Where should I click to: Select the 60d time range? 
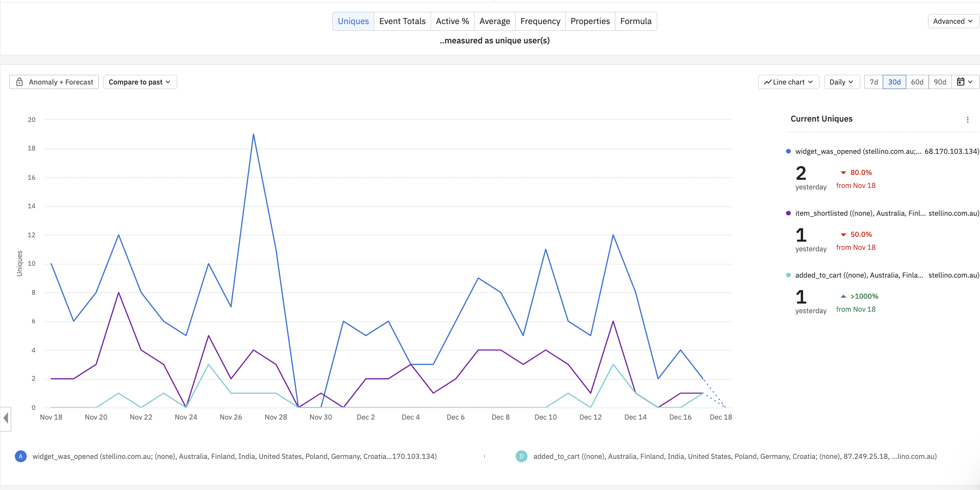[x=917, y=82]
